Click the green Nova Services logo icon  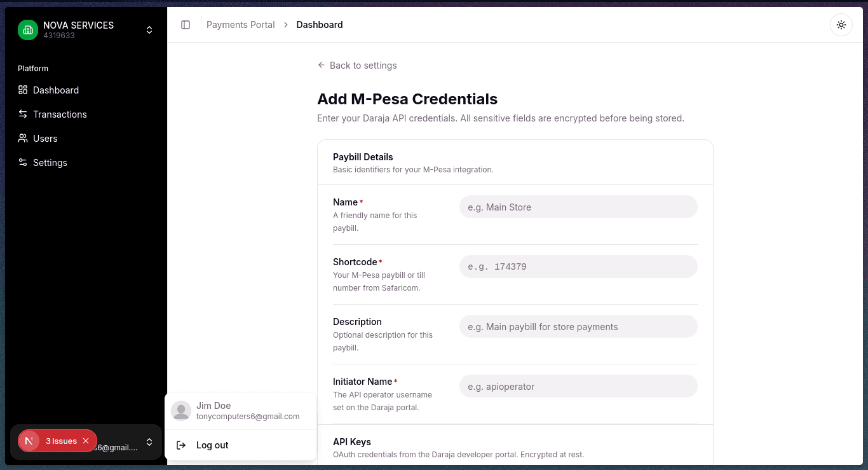click(x=28, y=30)
